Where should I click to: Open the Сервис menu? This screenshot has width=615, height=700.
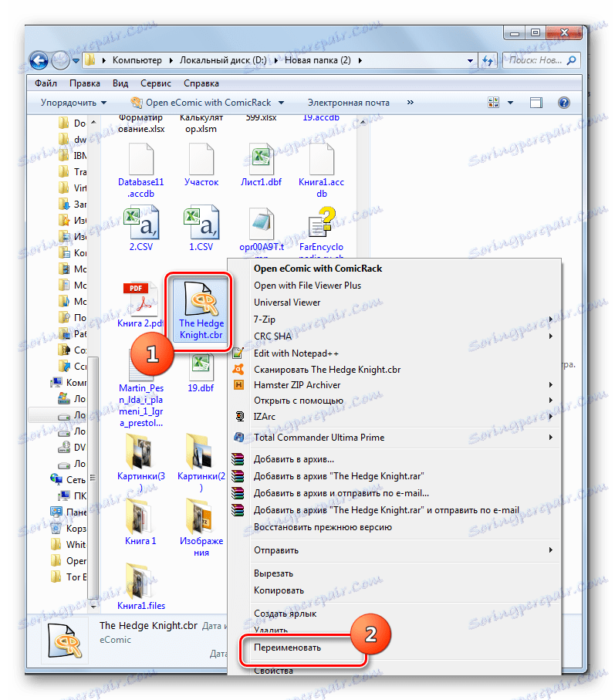click(156, 83)
